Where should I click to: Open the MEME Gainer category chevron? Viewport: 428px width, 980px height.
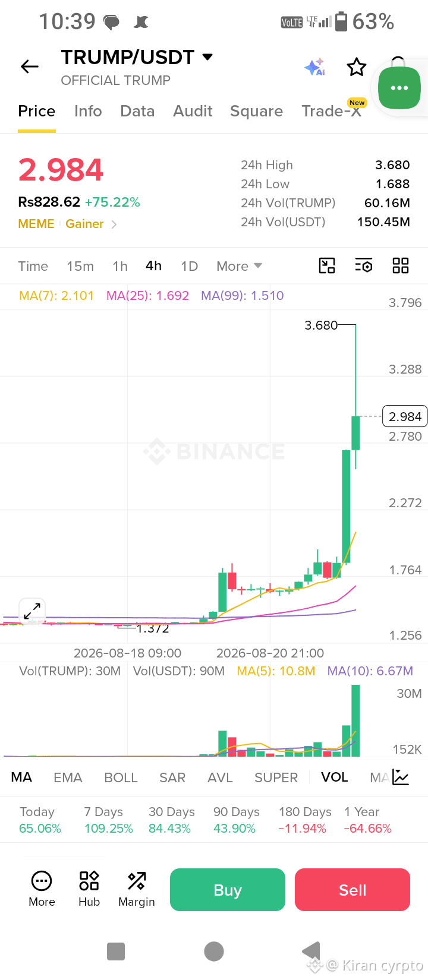pyautogui.click(x=114, y=224)
